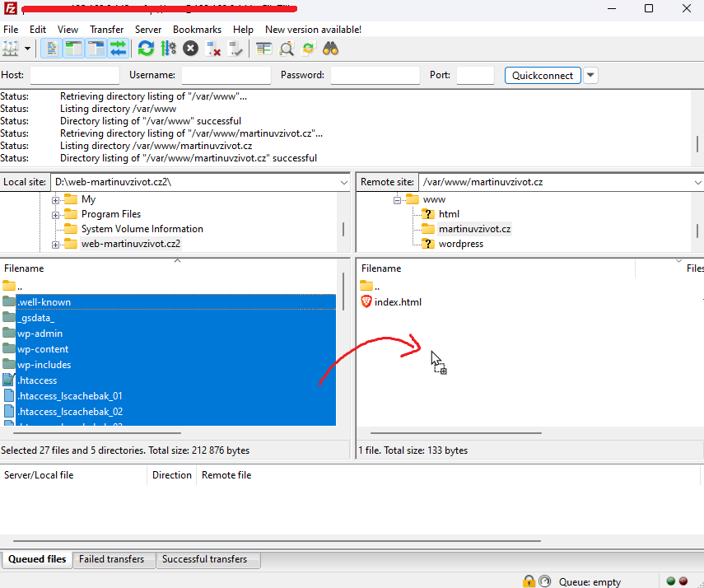Toggle message log display
The width and height of the screenshot is (704, 588).
51,49
